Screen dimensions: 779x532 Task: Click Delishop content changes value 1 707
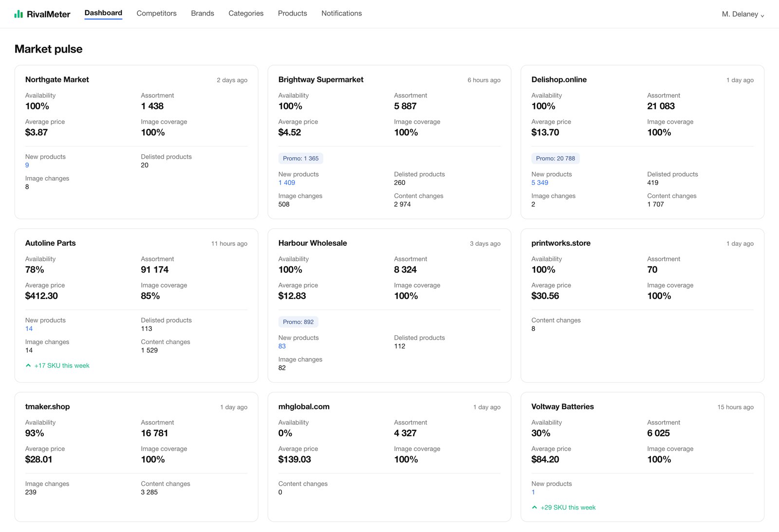pyautogui.click(x=656, y=204)
